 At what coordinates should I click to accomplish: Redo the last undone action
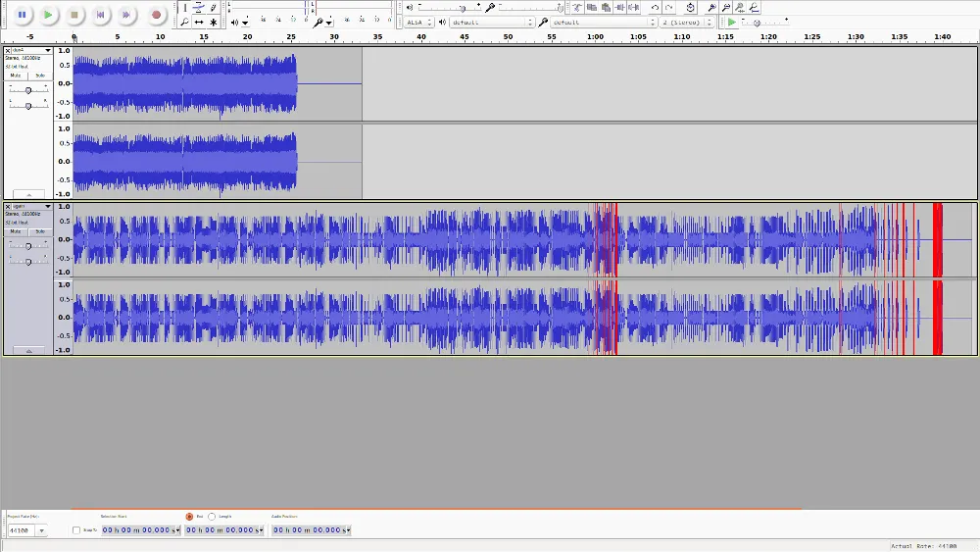tap(668, 8)
